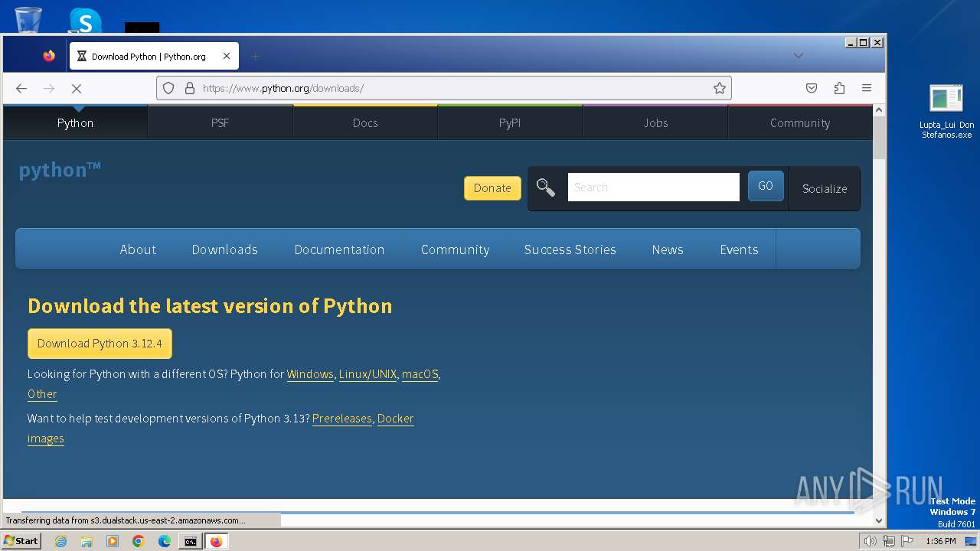The height and width of the screenshot is (551, 980).
Task: Open Internet Explorer from taskbar
Action: (61, 541)
